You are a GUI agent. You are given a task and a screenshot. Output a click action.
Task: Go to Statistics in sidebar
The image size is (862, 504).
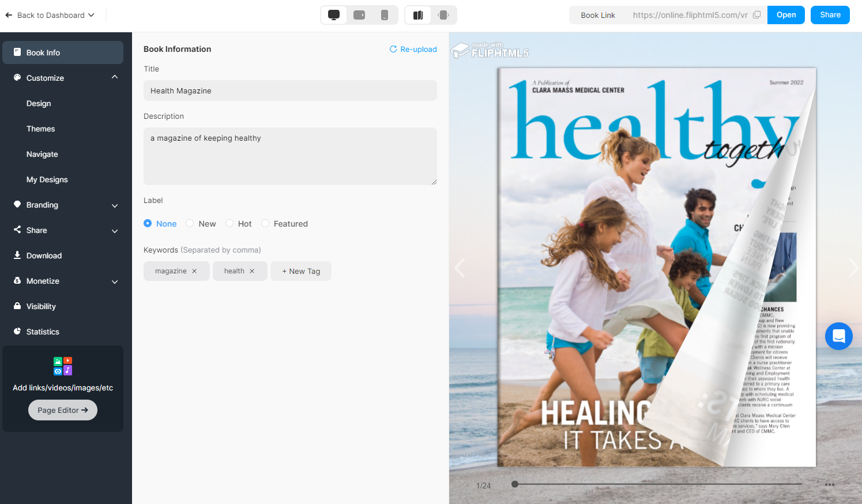pos(43,332)
